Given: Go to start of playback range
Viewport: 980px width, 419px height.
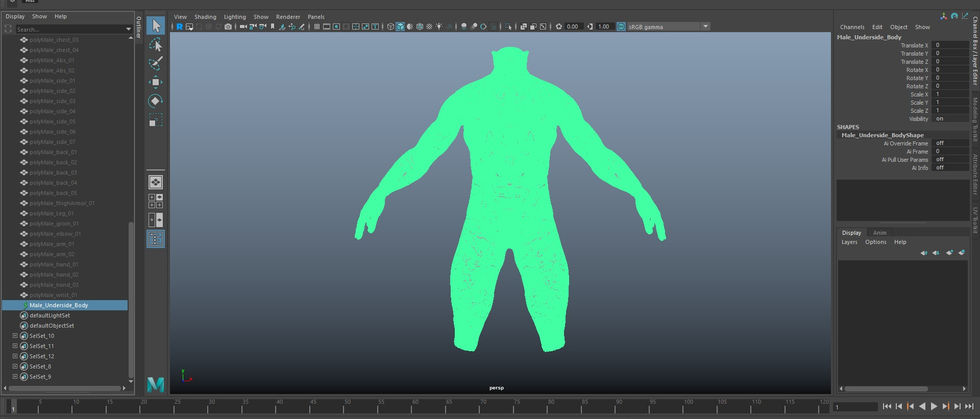Looking at the screenshot, I should click(x=887, y=406).
